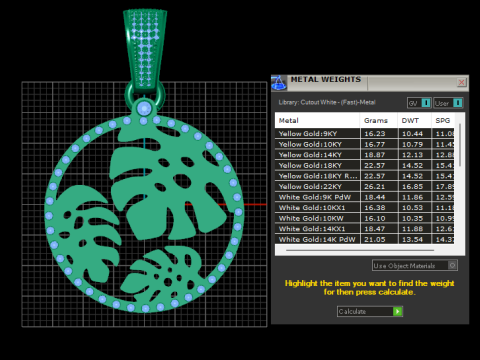Select the White Gold:9K PdW row
The height and width of the screenshot is (360, 480).
(x=364, y=197)
